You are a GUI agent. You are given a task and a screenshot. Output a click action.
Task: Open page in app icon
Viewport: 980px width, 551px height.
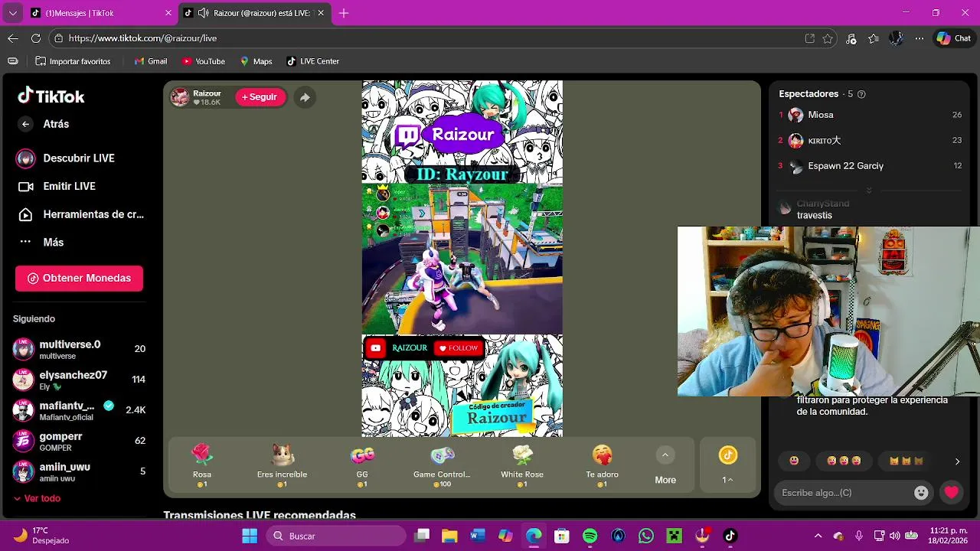click(810, 38)
